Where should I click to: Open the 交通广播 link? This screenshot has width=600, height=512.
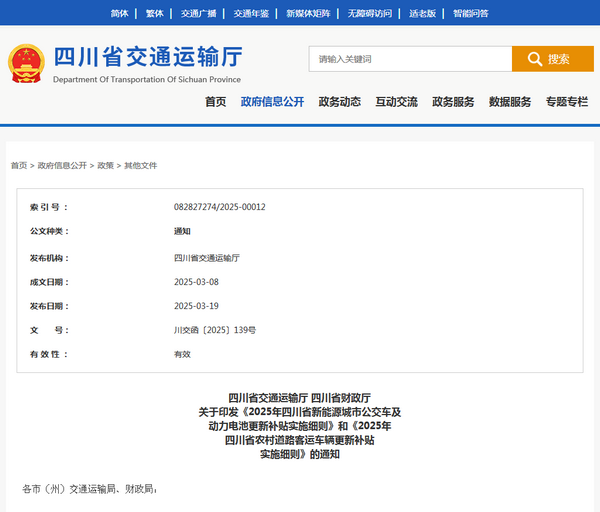point(198,13)
